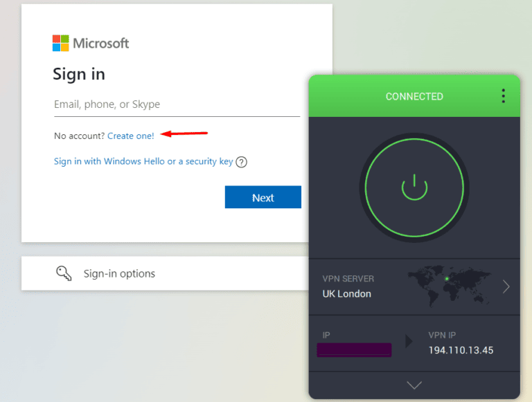This screenshot has width=532, height=402.
Task: Open the VPN three-dot menu
Action: (503, 96)
